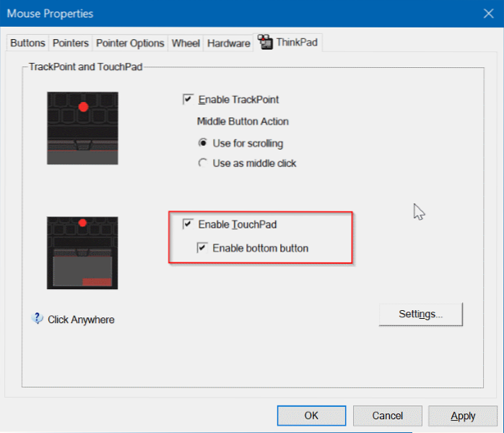504x433 pixels.
Task: Open the Pointers tab
Action: click(71, 43)
